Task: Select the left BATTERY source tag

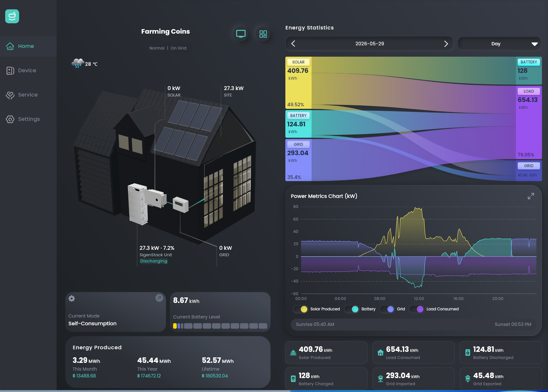Action: (x=298, y=115)
